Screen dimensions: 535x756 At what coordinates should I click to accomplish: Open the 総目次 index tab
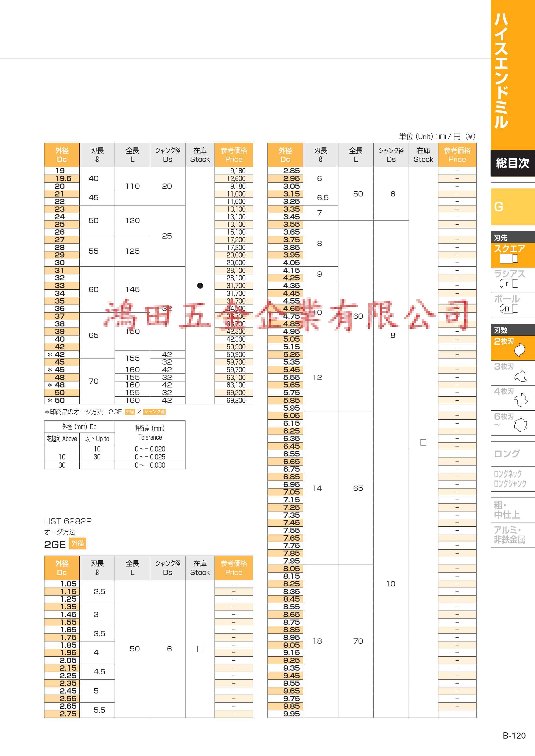click(x=512, y=163)
